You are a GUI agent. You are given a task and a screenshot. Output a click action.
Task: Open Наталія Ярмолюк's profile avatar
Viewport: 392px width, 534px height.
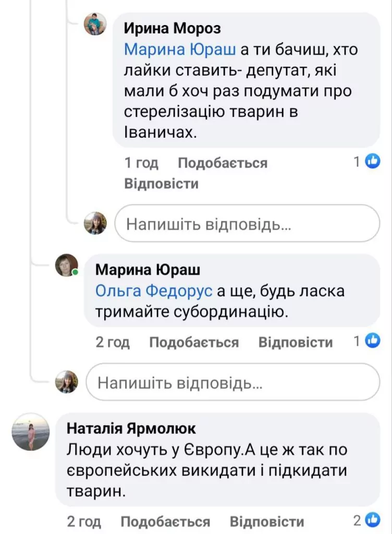[31, 432]
